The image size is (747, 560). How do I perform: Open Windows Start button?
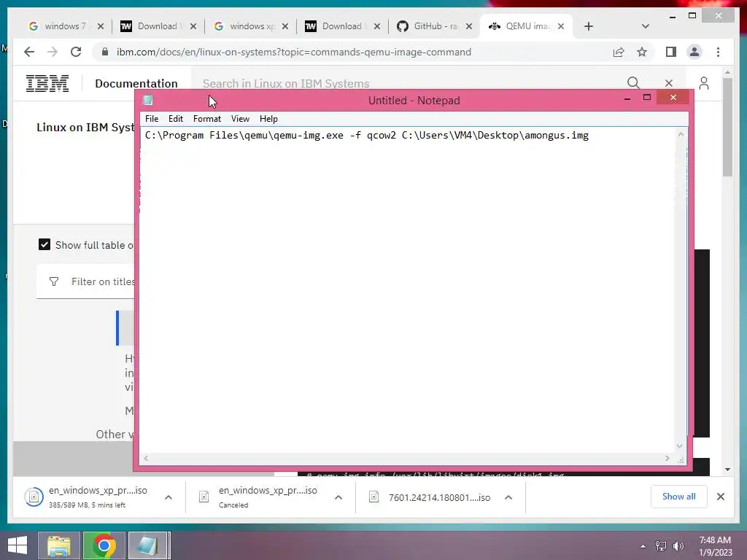tap(18, 545)
